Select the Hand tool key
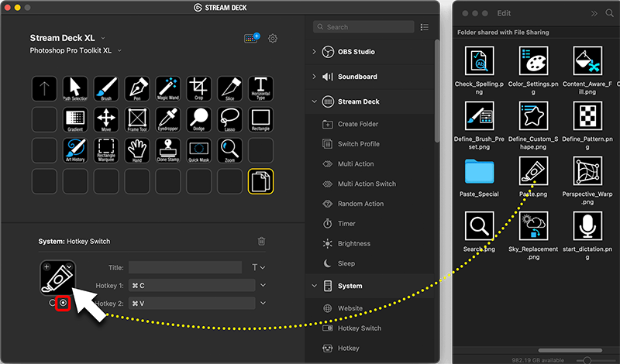This screenshot has width=620, height=364. (x=137, y=150)
